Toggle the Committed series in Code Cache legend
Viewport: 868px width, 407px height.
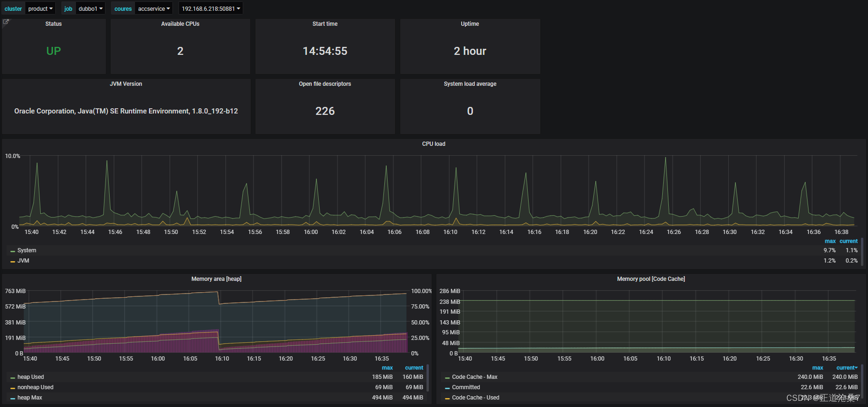pos(466,387)
